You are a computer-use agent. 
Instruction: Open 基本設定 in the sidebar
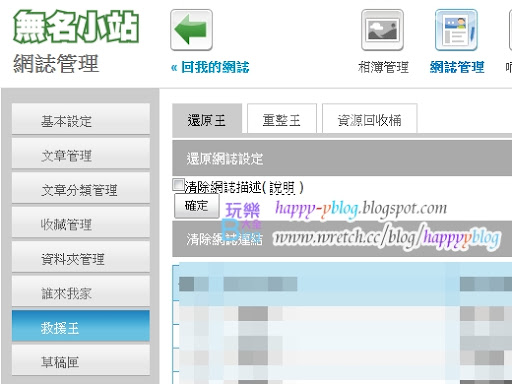pyautogui.click(x=81, y=119)
